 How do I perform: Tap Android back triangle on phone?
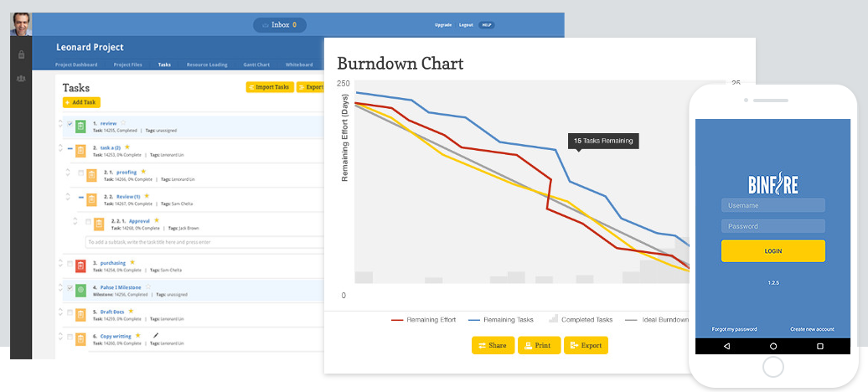point(727,346)
